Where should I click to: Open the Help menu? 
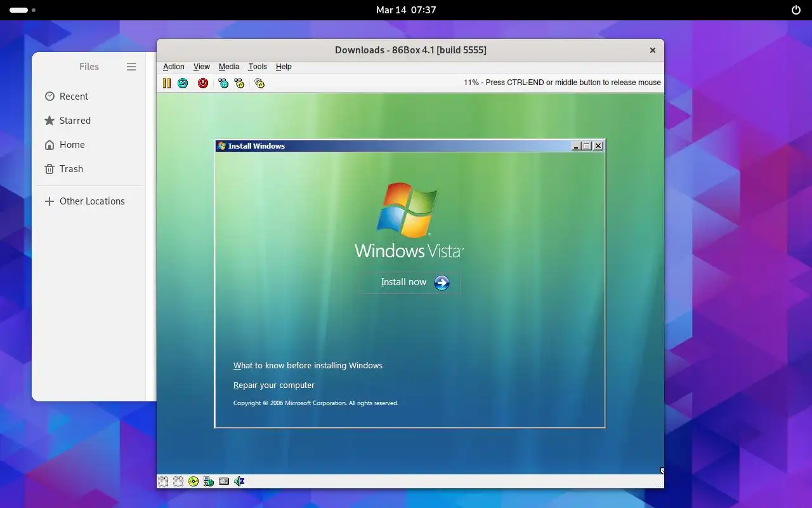pyautogui.click(x=284, y=67)
